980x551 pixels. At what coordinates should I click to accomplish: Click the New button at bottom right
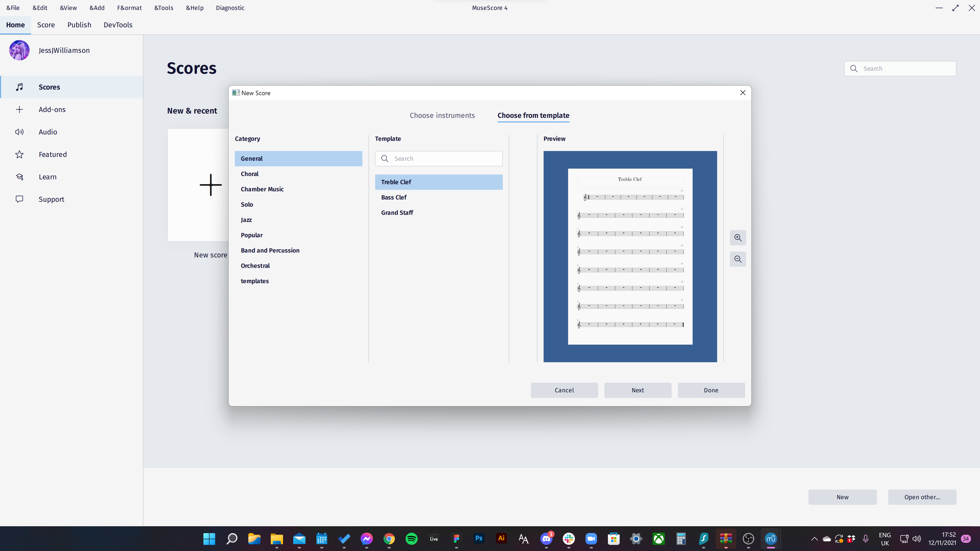842,497
